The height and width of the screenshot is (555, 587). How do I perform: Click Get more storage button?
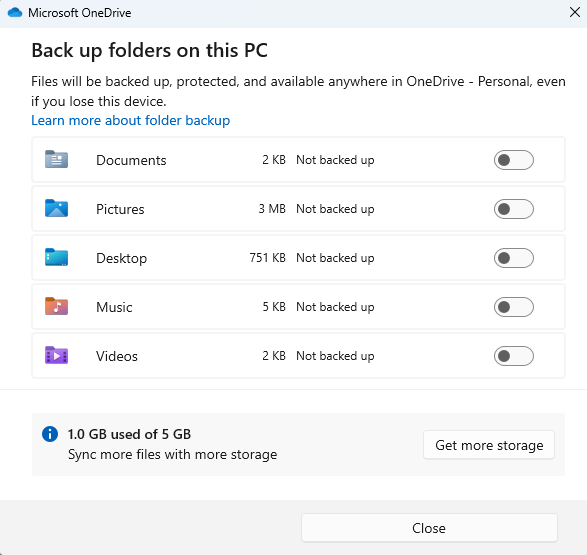point(489,445)
